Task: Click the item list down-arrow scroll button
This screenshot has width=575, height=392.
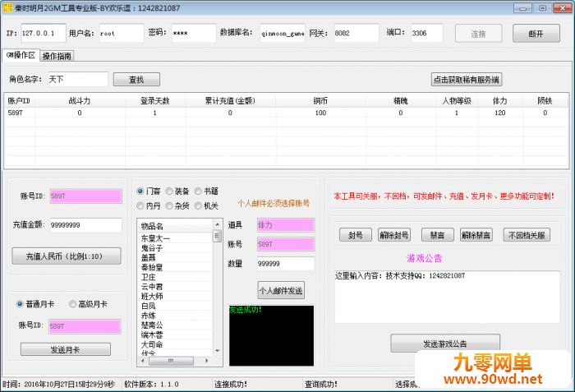Action: pyautogui.click(x=217, y=351)
